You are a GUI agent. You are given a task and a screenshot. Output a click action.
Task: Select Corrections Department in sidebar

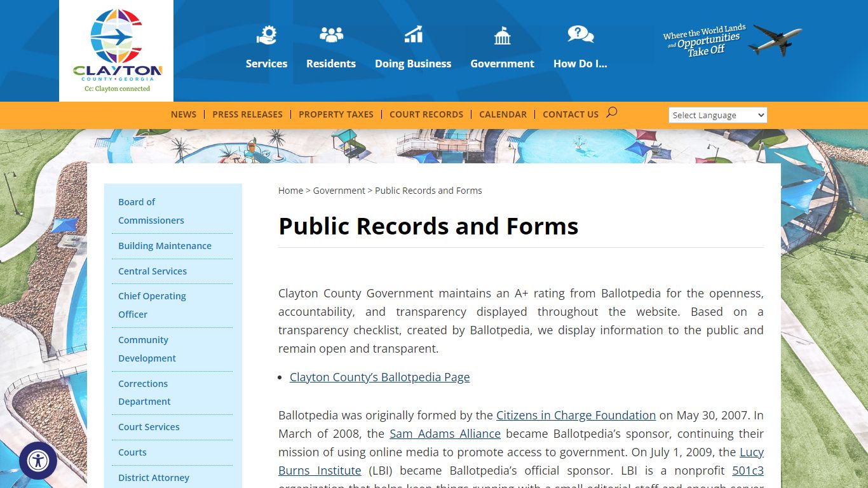pos(144,393)
